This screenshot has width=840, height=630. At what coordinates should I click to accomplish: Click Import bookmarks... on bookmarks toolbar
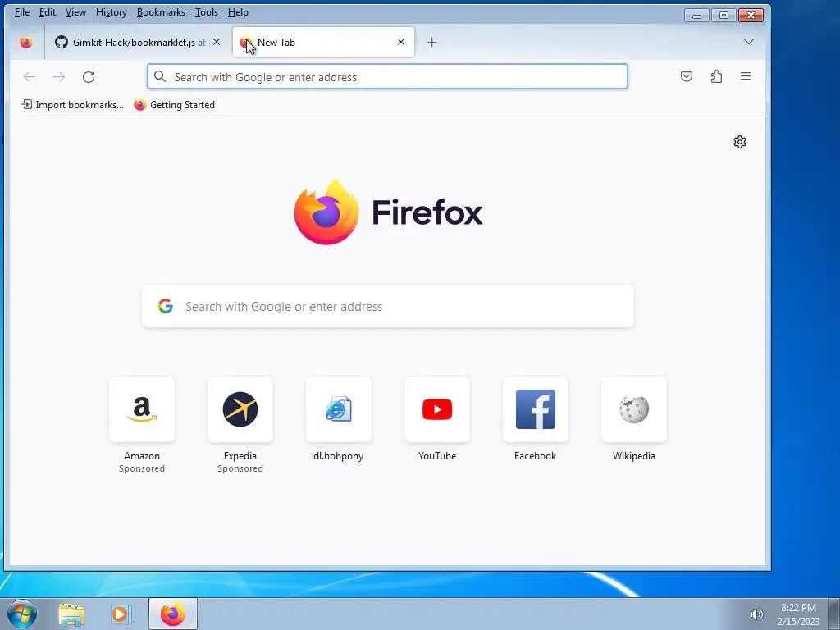(72, 105)
